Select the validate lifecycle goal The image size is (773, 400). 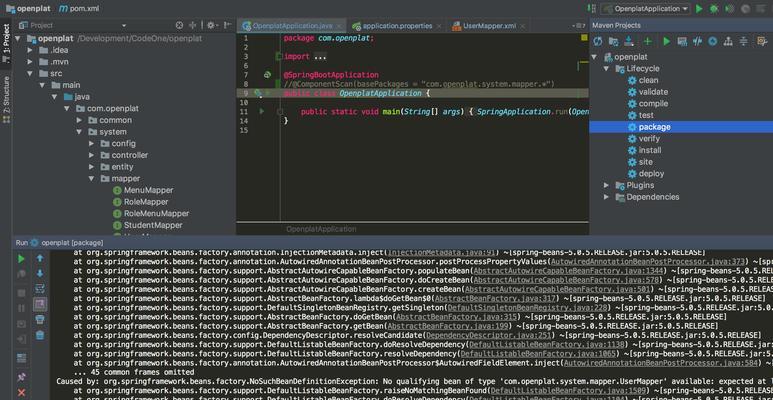pos(653,92)
